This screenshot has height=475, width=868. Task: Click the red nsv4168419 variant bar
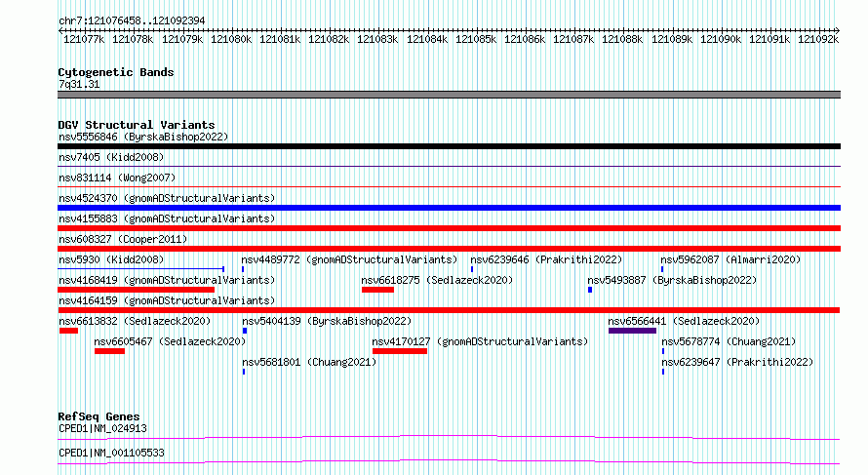coord(136,290)
